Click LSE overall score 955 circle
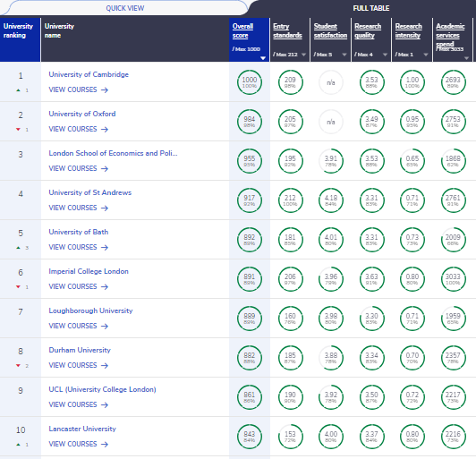476x459 pixels. 250,161
